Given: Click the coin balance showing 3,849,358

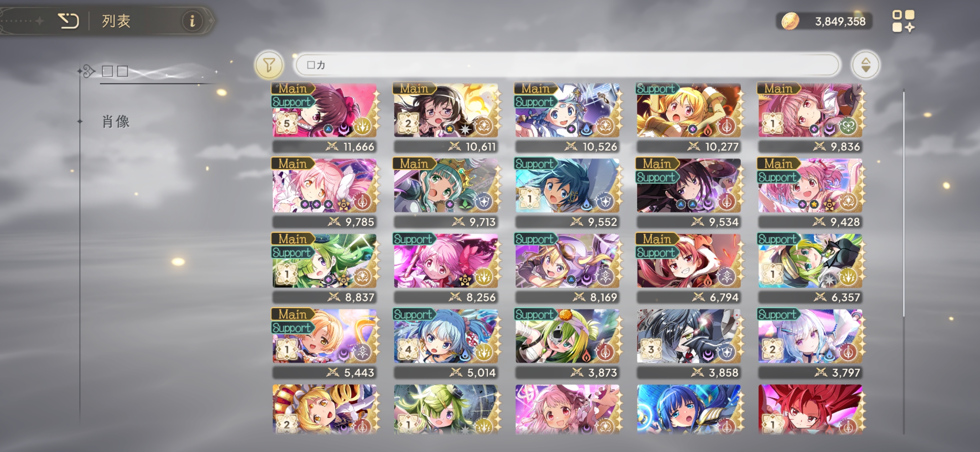Looking at the screenshot, I should click(840, 21).
